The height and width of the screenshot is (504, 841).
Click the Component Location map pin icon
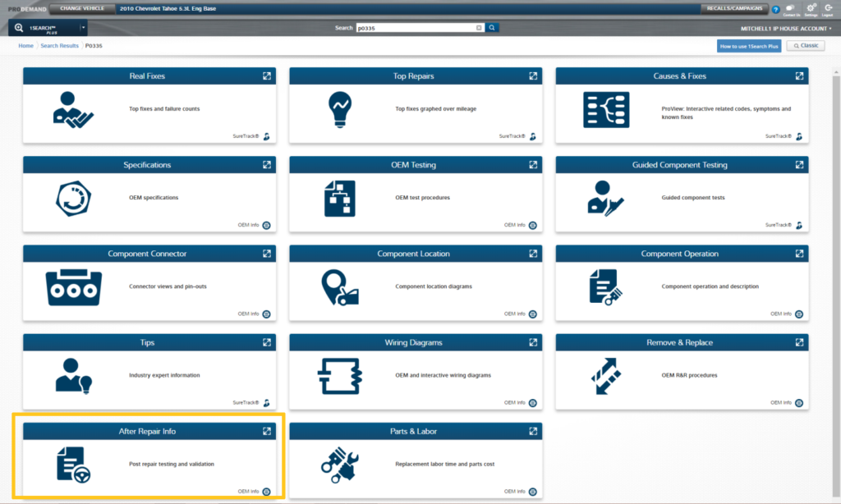point(340,287)
